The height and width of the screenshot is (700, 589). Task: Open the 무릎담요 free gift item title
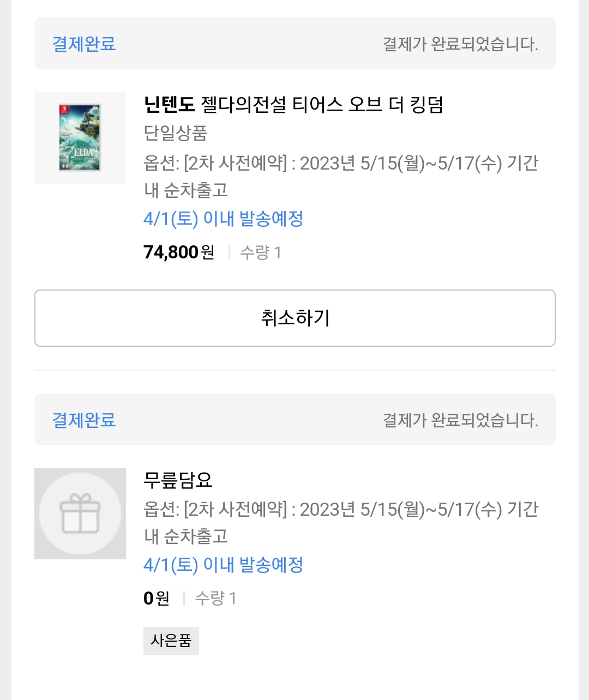tap(178, 480)
